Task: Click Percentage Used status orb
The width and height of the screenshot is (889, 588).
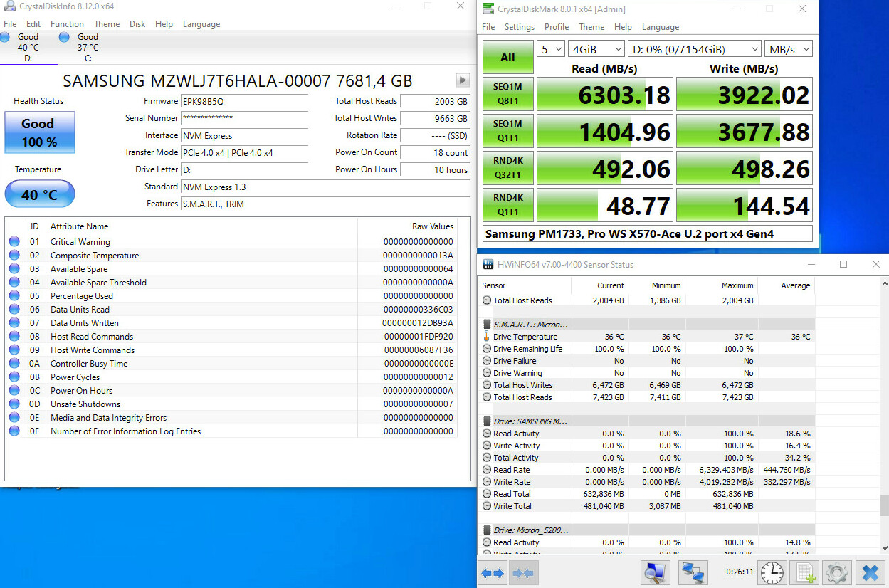Action: pos(14,296)
